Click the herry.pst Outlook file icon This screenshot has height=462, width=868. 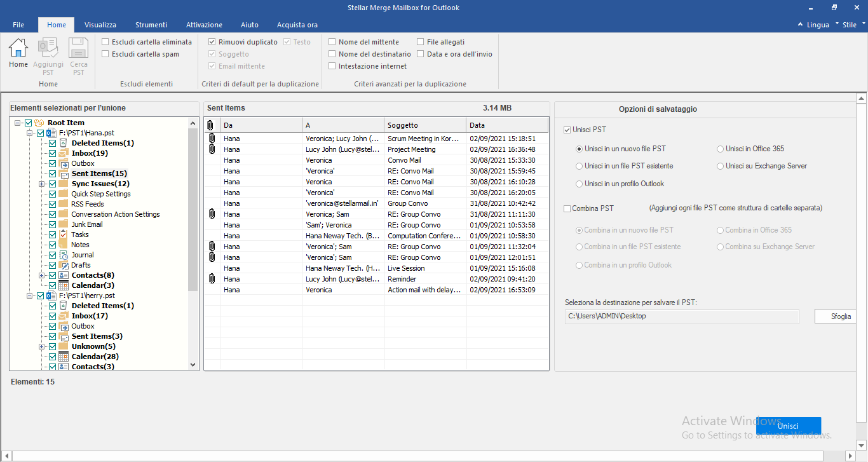coord(52,296)
